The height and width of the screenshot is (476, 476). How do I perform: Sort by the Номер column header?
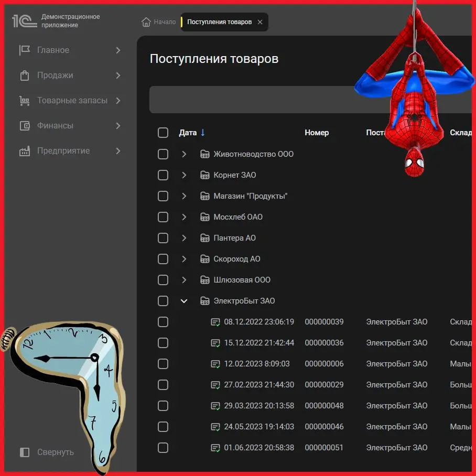click(x=317, y=133)
